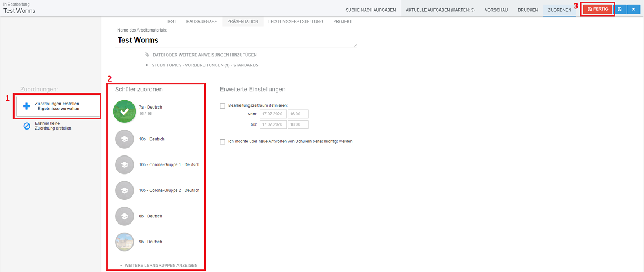
Task: Select the green checked 7a Deutsch class icon
Action: pyautogui.click(x=125, y=111)
